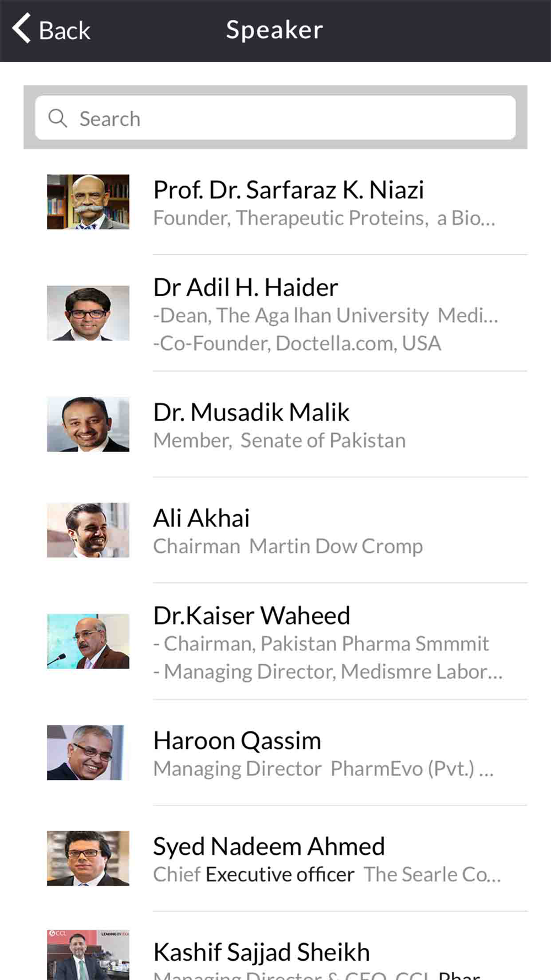Open Ali Akhai's photo thumbnail
Image resolution: width=551 pixels, height=980 pixels.
tap(88, 530)
